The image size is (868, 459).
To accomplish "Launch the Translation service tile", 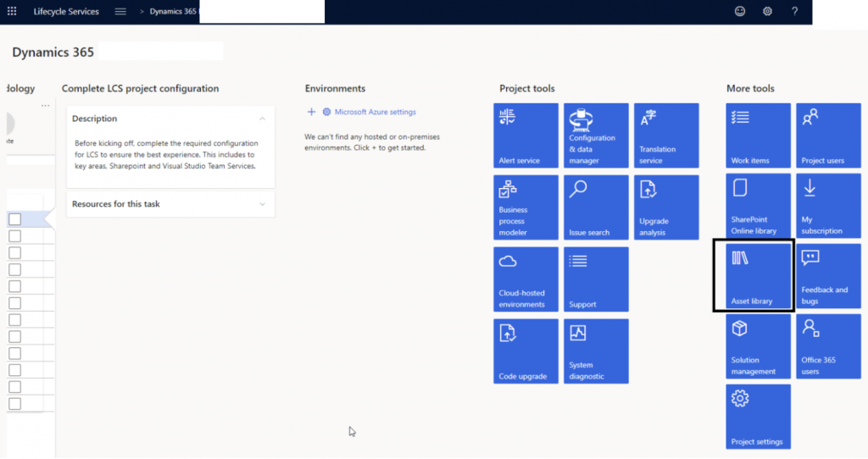I will [x=666, y=135].
